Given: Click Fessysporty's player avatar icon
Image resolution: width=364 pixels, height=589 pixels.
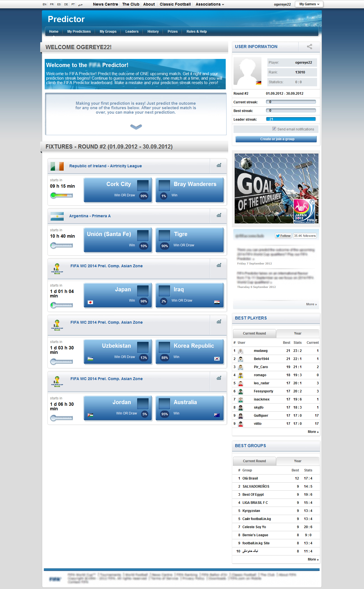Looking at the screenshot, I should (241, 392).
